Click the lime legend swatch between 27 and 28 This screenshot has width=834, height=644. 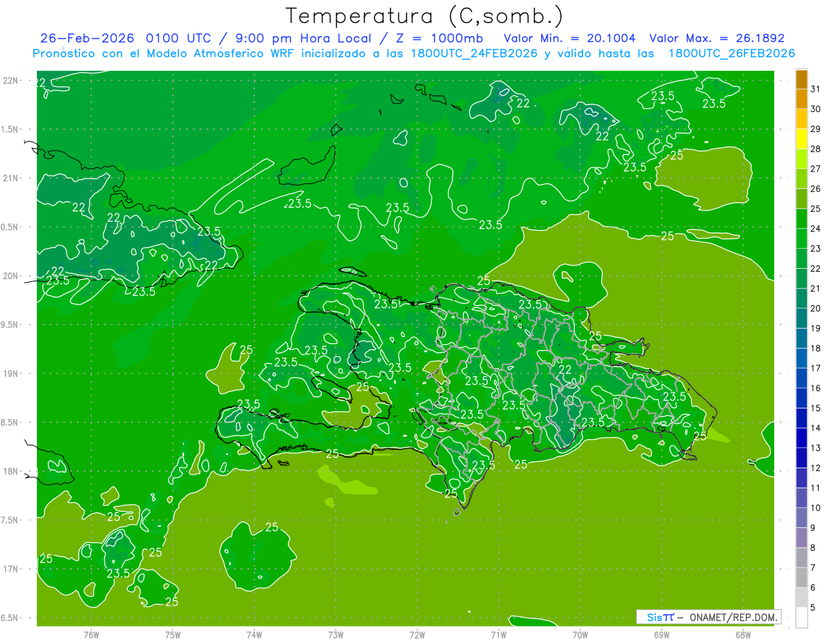point(801,160)
